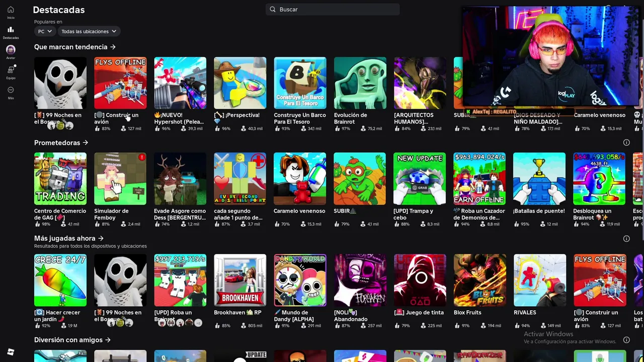Open 99 Noches en el Bosque trending thumbnail
The width and height of the screenshot is (644, 362).
click(x=60, y=83)
